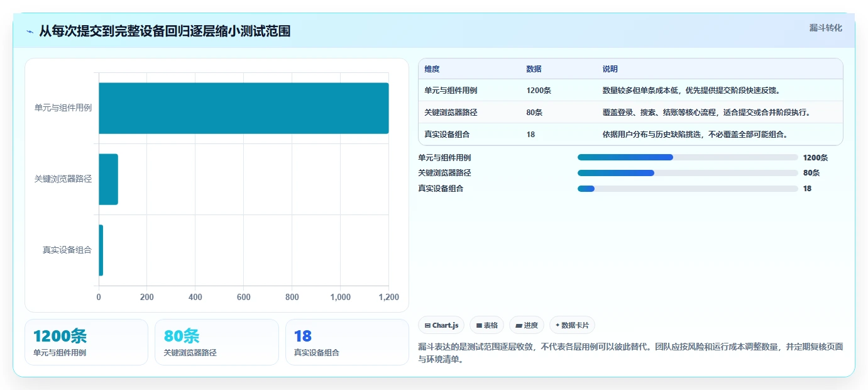Screen dimensions: 868x390
Task: Click the 80条 table cell
Action: click(534, 113)
